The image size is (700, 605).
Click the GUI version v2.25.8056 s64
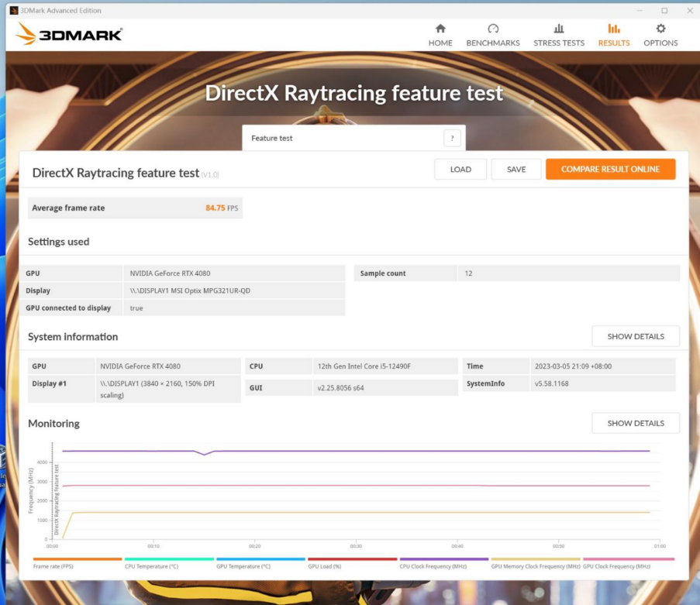pos(340,388)
